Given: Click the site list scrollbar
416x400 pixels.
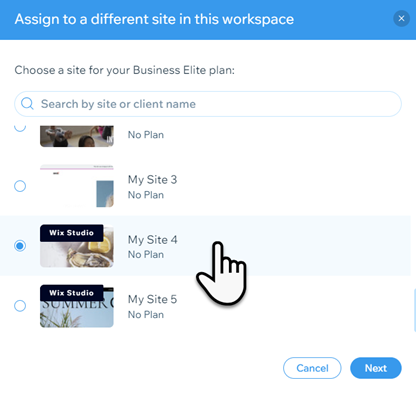Looking at the screenshot, I should pyautogui.click(x=414, y=310).
